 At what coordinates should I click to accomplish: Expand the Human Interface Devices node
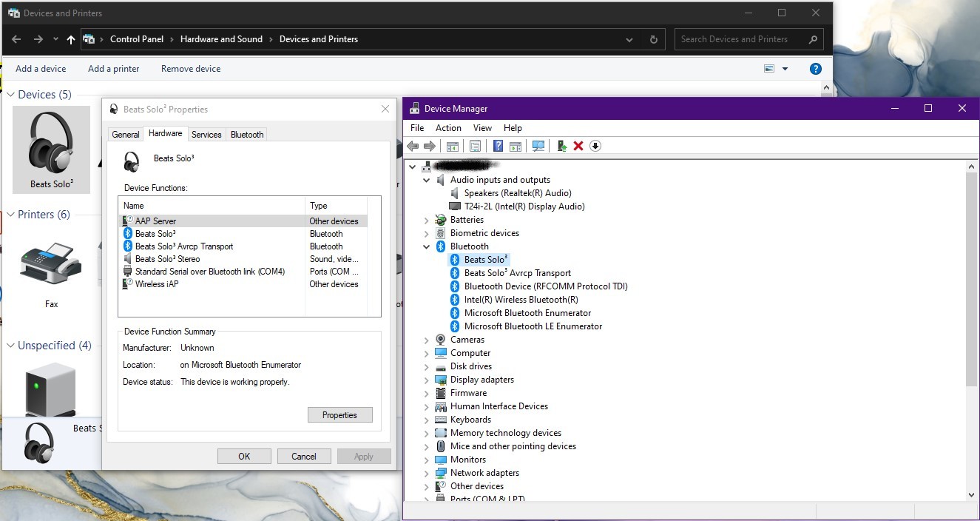pos(427,406)
